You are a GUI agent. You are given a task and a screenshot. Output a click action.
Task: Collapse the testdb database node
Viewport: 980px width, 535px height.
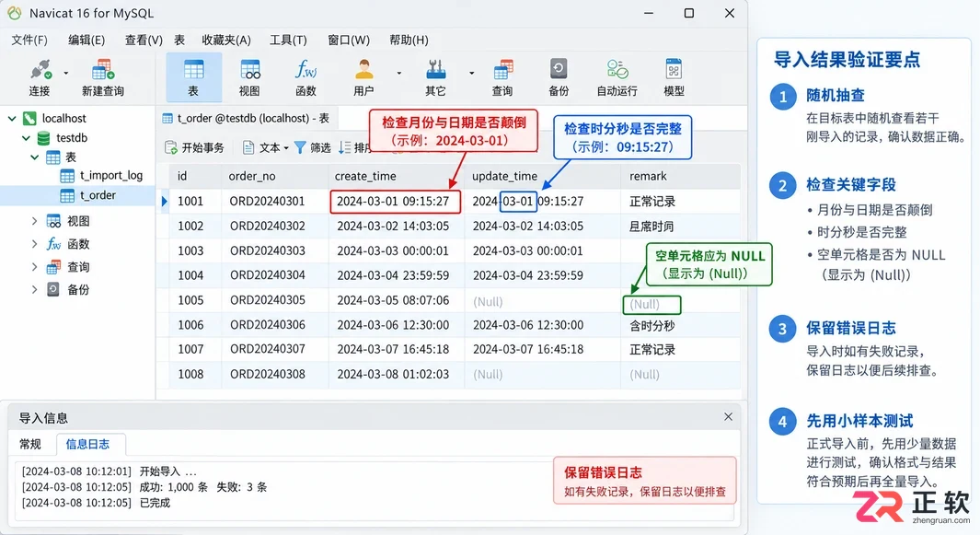click(27, 137)
